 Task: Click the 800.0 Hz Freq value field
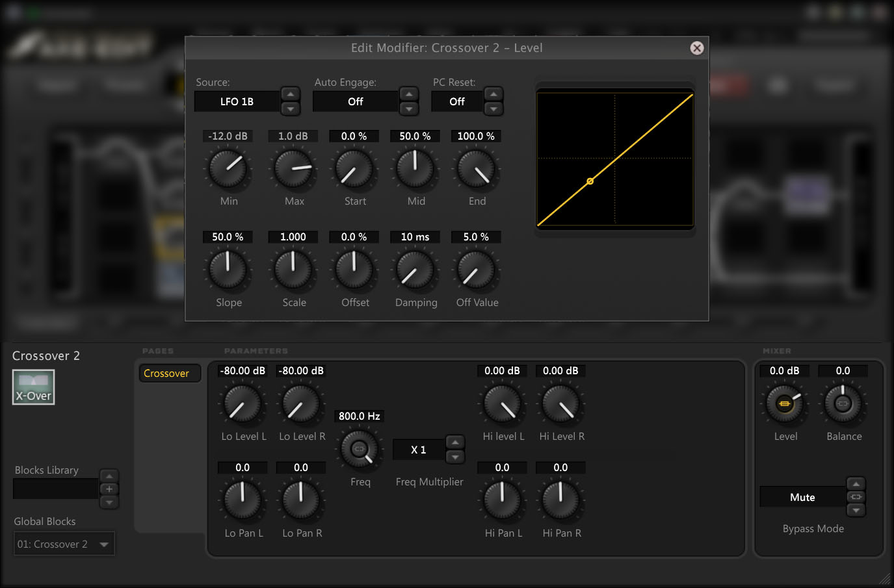(x=360, y=416)
